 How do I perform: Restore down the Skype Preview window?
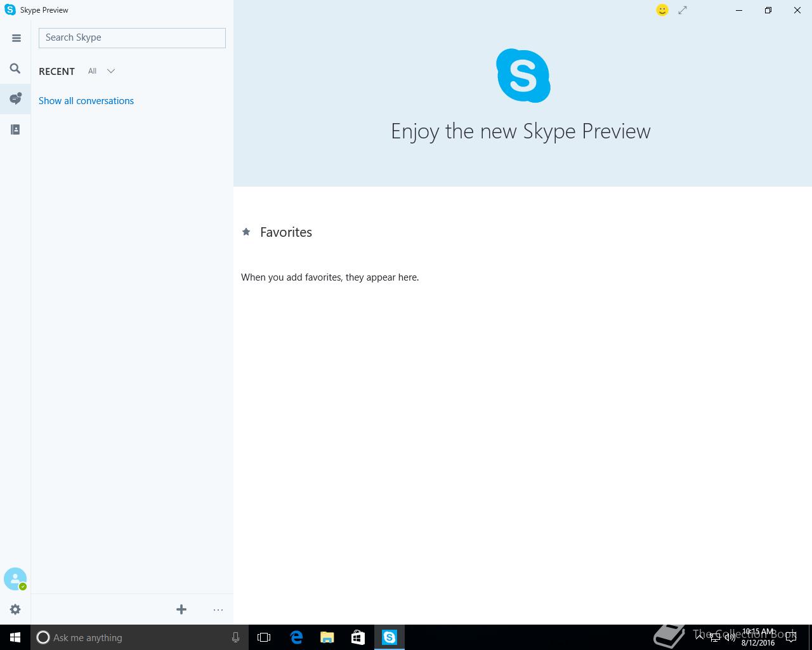click(768, 10)
